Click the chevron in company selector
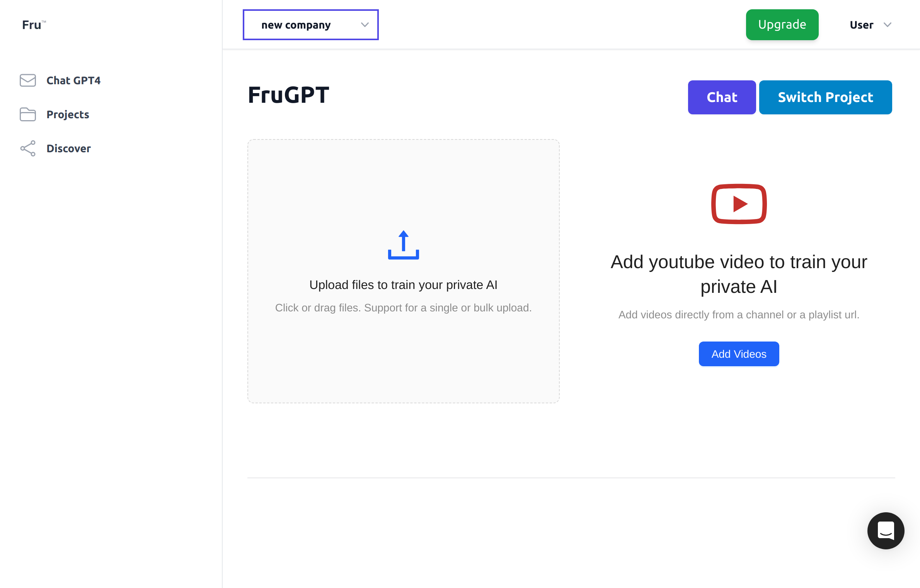The height and width of the screenshot is (588, 920). click(365, 25)
